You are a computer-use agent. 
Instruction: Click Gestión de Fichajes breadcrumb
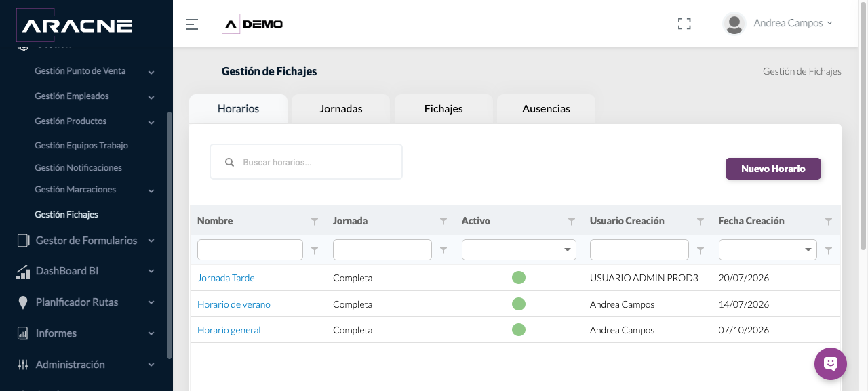pos(802,71)
